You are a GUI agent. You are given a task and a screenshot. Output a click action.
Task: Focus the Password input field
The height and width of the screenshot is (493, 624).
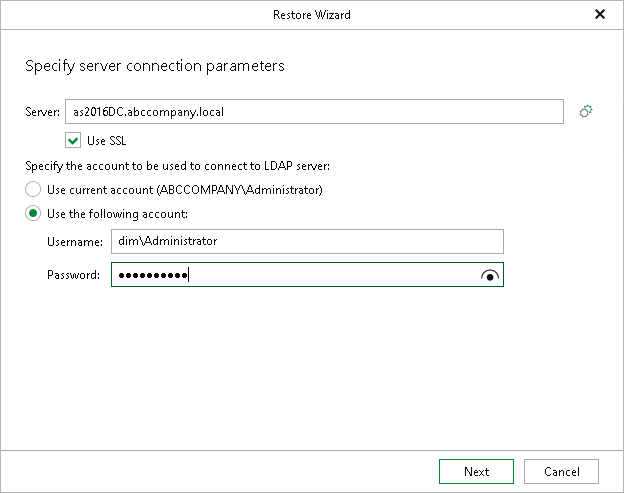point(307,275)
